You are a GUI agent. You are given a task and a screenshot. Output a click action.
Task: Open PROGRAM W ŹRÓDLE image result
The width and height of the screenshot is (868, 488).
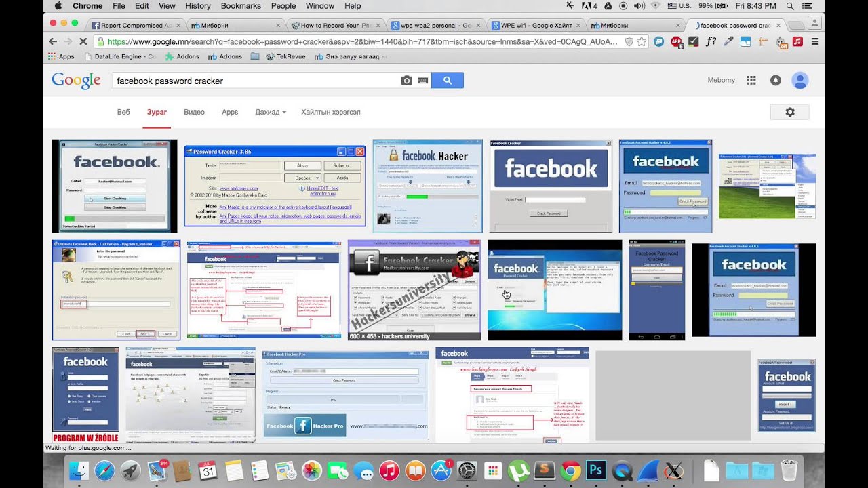[85, 395]
